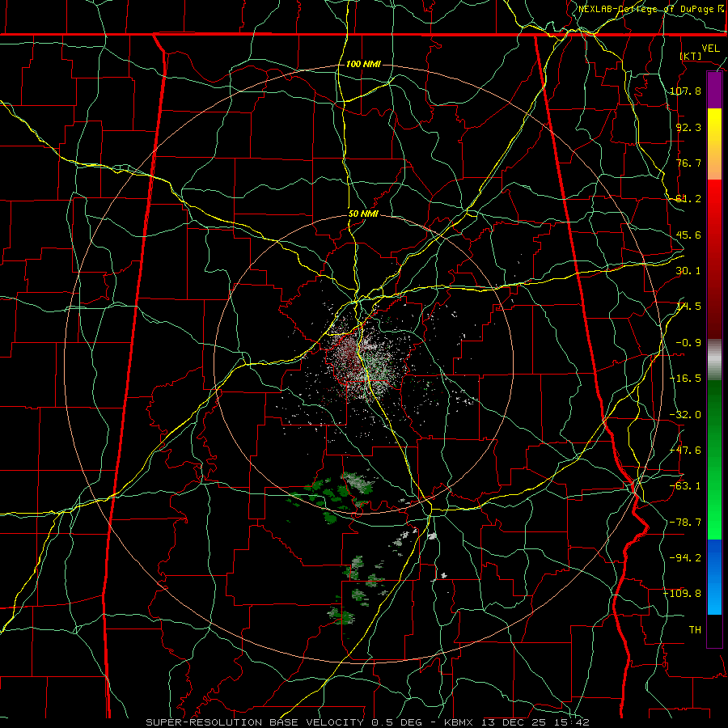Click the -63.1 value on velocity scale
This screenshot has width=728, height=728.
tap(685, 486)
